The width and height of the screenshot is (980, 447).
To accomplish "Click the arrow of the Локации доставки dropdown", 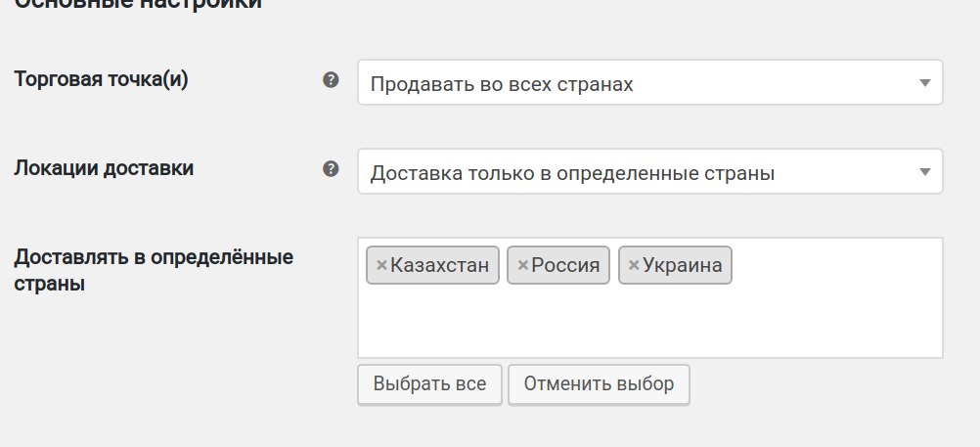I will coord(924,173).
